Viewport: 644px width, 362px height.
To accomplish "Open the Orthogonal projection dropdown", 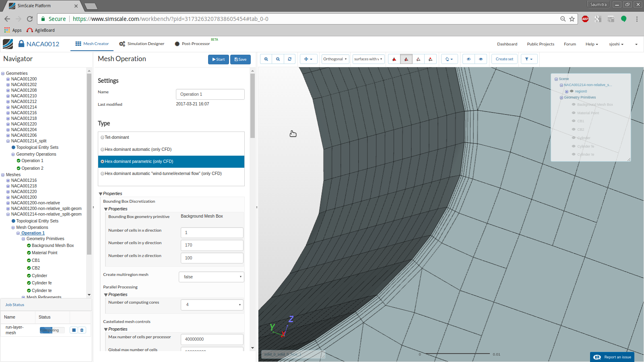I will 335,59.
